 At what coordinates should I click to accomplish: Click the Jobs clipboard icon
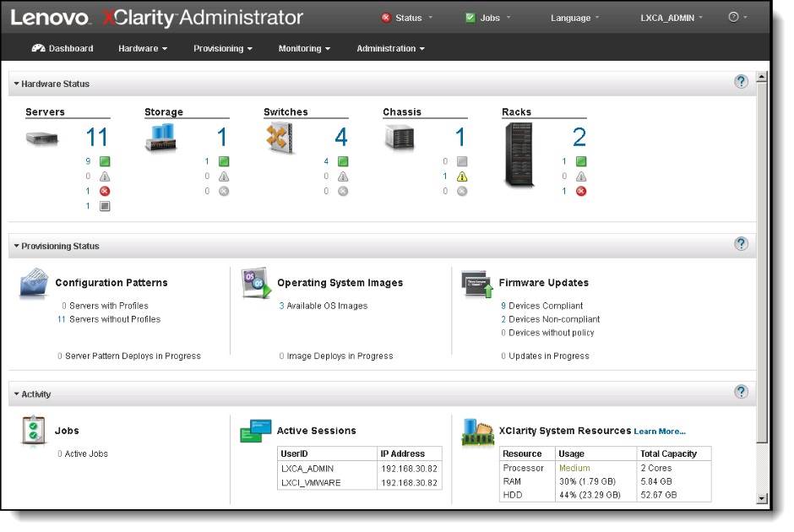(x=34, y=432)
